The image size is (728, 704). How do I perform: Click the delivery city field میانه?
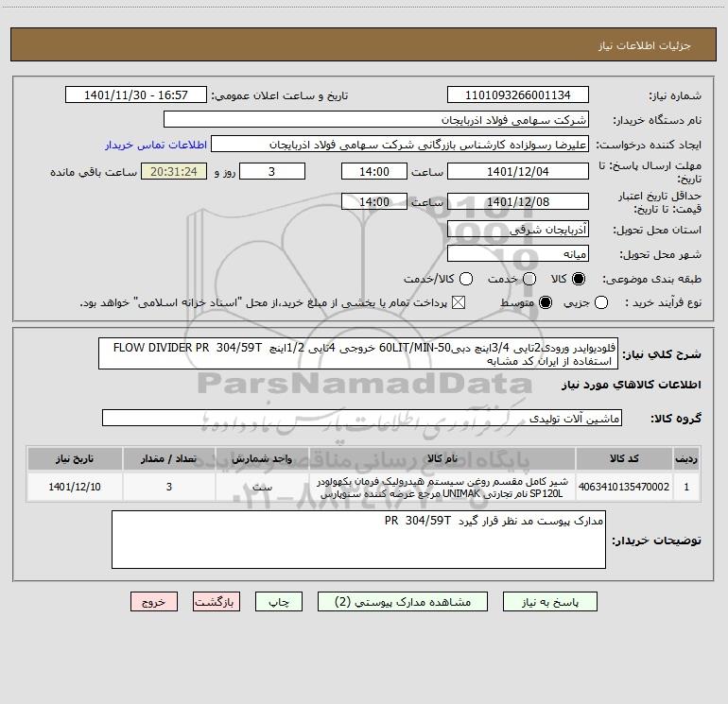518,254
